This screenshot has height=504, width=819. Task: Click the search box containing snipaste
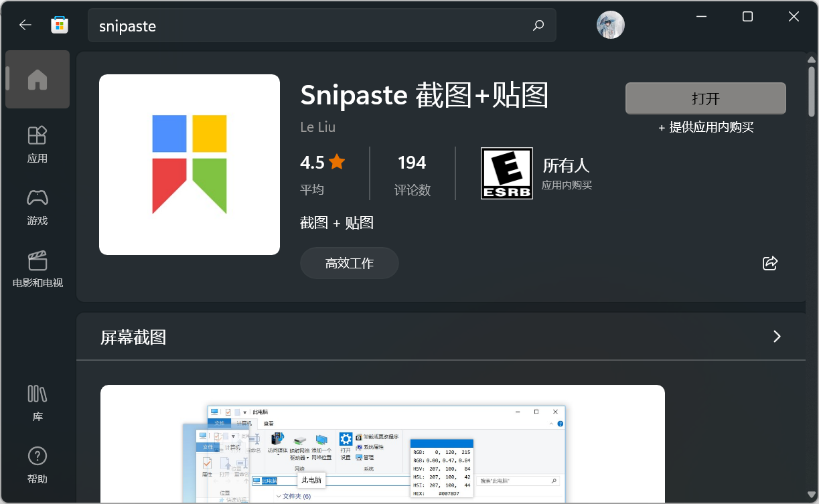322,25
